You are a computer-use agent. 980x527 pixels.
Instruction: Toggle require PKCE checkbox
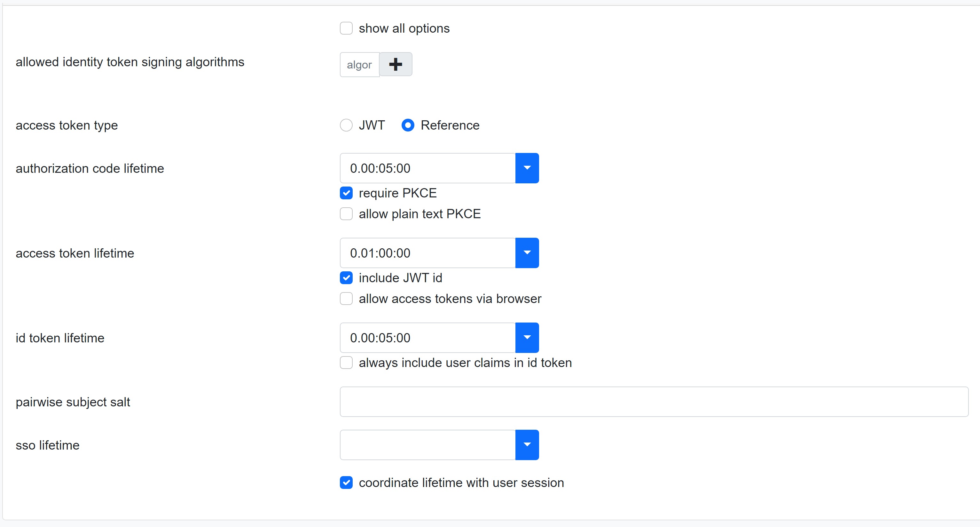347,193
